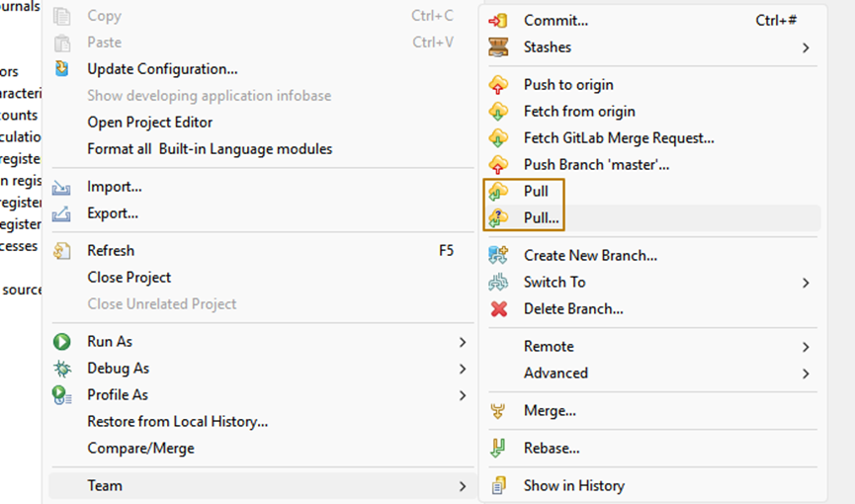This screenshot has width=855, height=504.
Task: Click the Push to origin cloud icon
Action: click(x=499, y=85)
